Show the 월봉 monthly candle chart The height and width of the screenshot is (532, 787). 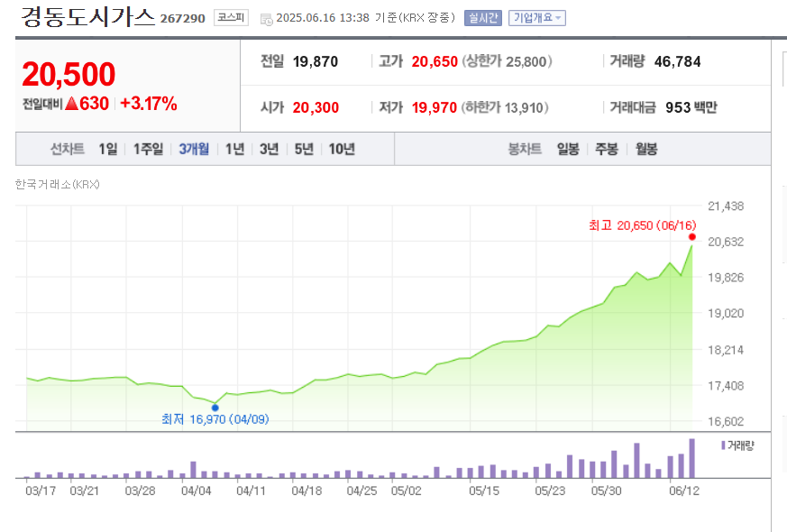click(646, 149)
